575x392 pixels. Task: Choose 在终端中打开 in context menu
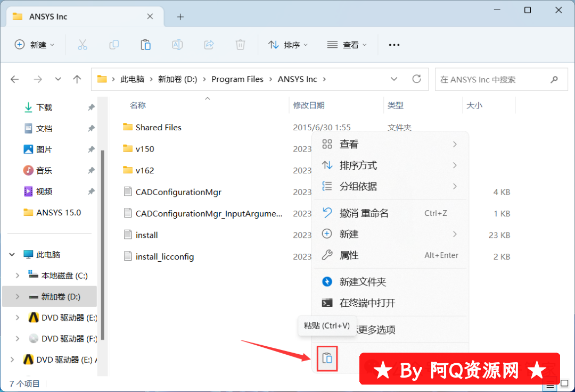point(390,303)
